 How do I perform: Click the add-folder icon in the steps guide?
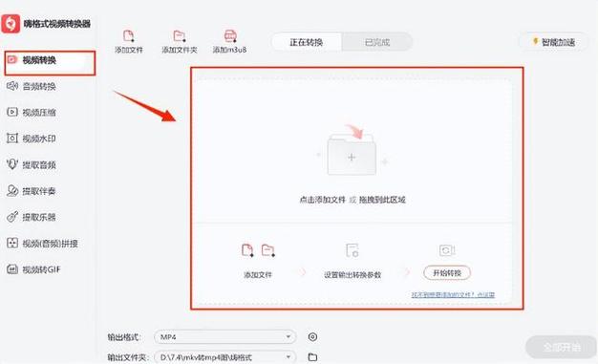[x=268, y=250]
